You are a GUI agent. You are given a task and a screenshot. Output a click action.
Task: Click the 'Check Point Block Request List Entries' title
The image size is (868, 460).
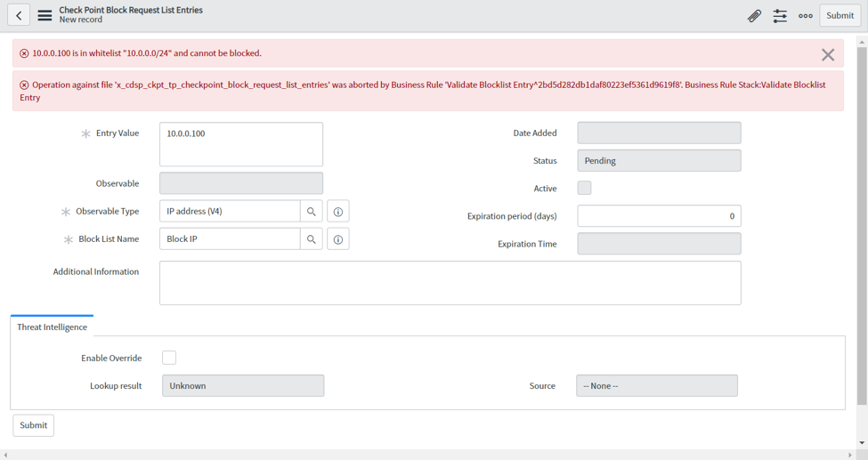[x=131, y=10]
